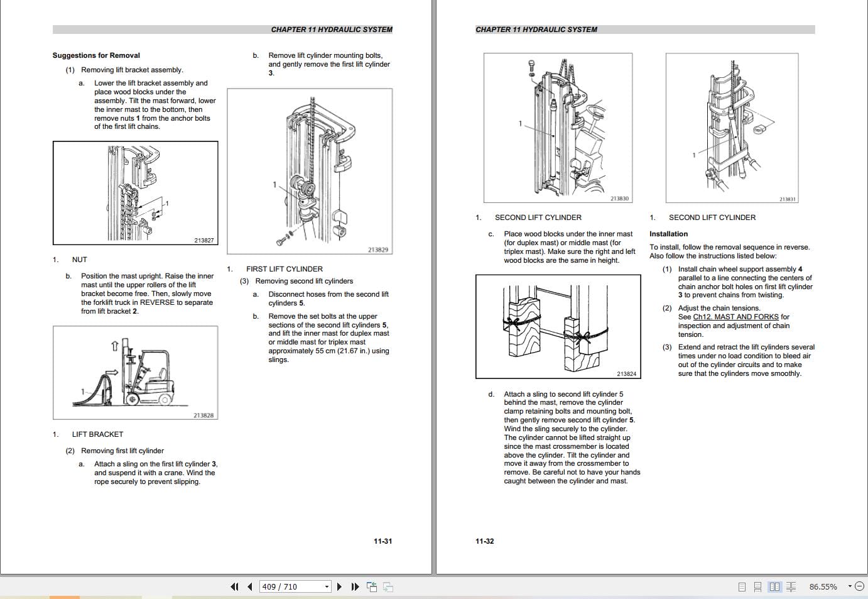Click the page number 11-32
This screenshot has height=599, width=868.
[485, 541]
